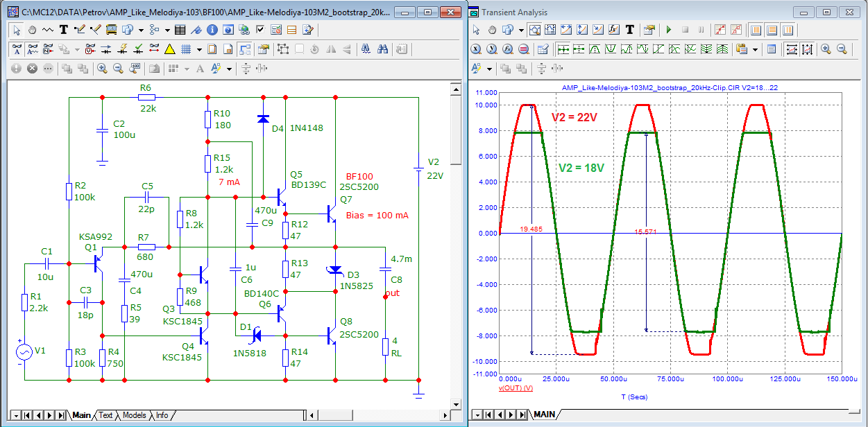The width and height of the screenshot is (868, 427).
Task: Select the hand pan tool in analysis window
Action: [x=492, y=30]
